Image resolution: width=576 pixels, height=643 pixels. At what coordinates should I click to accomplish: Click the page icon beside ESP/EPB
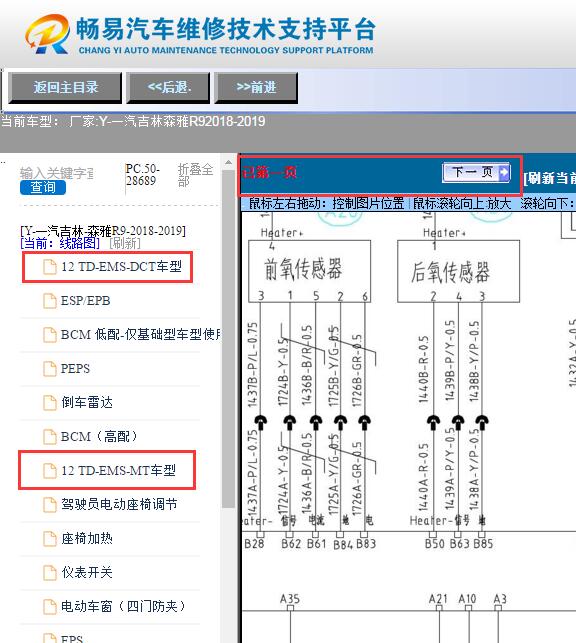tap(50, 301)
